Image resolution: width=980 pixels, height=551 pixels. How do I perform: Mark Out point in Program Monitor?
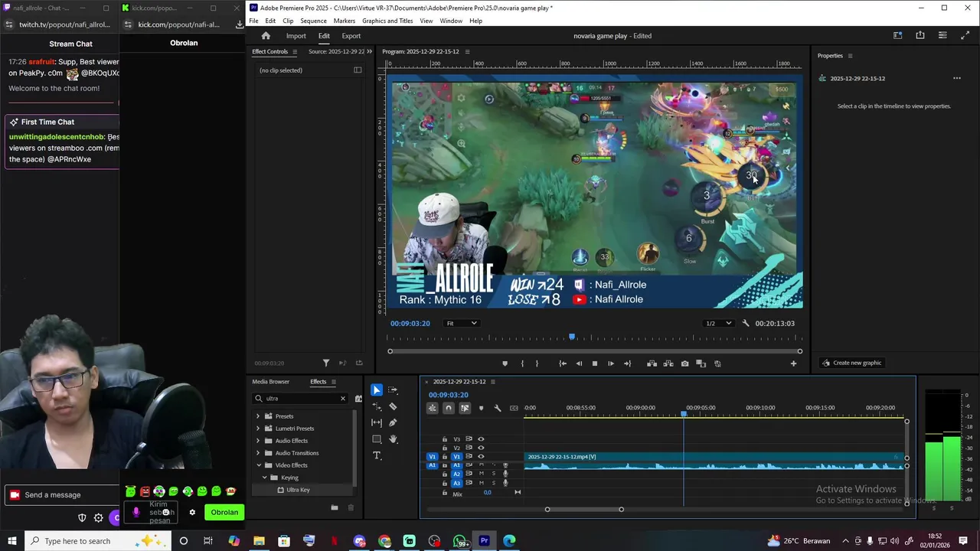point(537,364)
